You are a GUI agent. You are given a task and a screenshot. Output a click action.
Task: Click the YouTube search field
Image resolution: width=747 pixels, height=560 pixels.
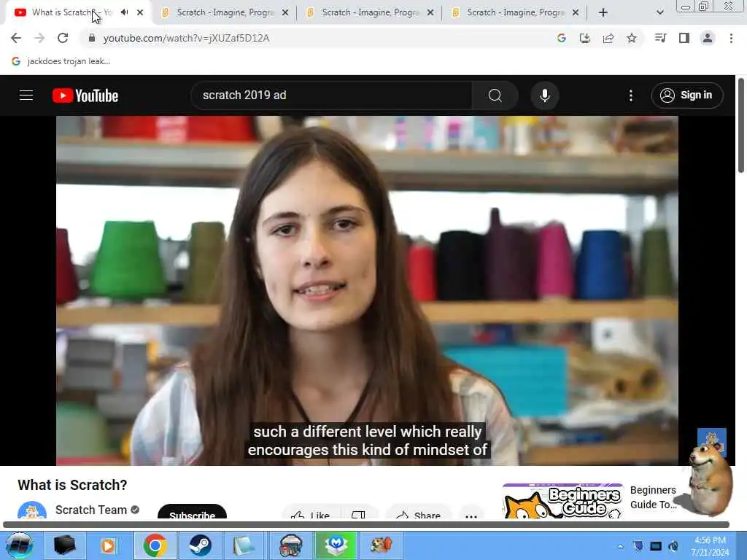click(x=333, y=96)
